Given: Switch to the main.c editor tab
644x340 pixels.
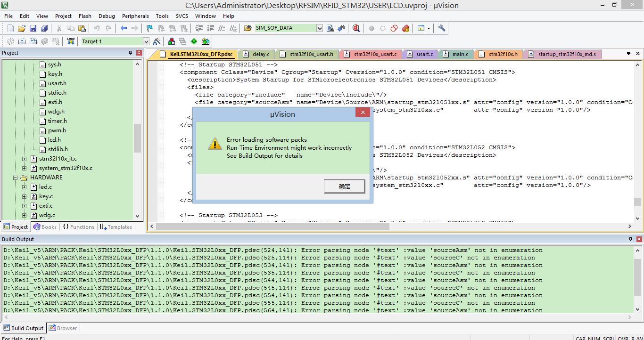Looking at the screenshot, I should 456,54.
